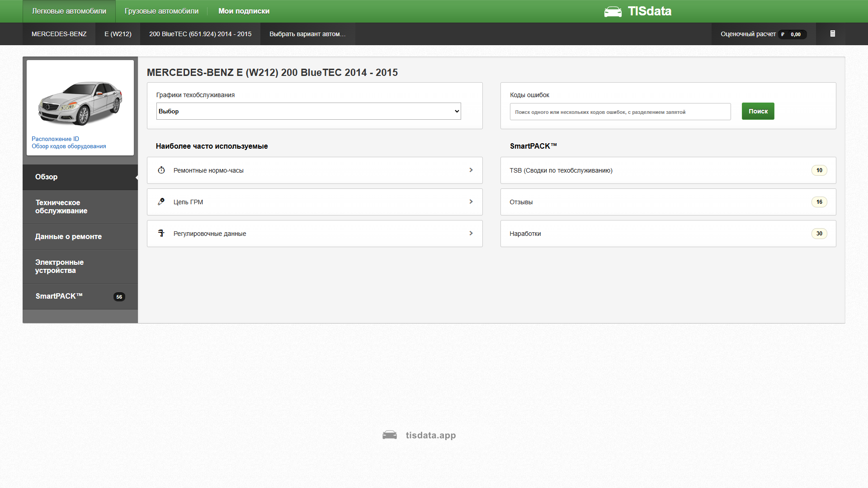Click the Mercedes E-Class car thumbnail
Screen dimensions: 868x488
(x=80, y=103)
